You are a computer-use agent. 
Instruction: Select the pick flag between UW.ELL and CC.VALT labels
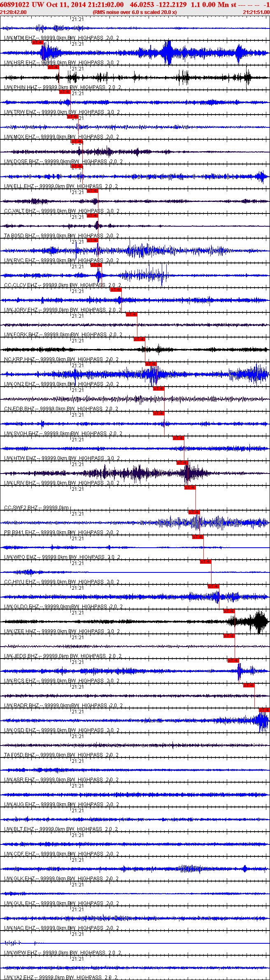coord(93,191)
